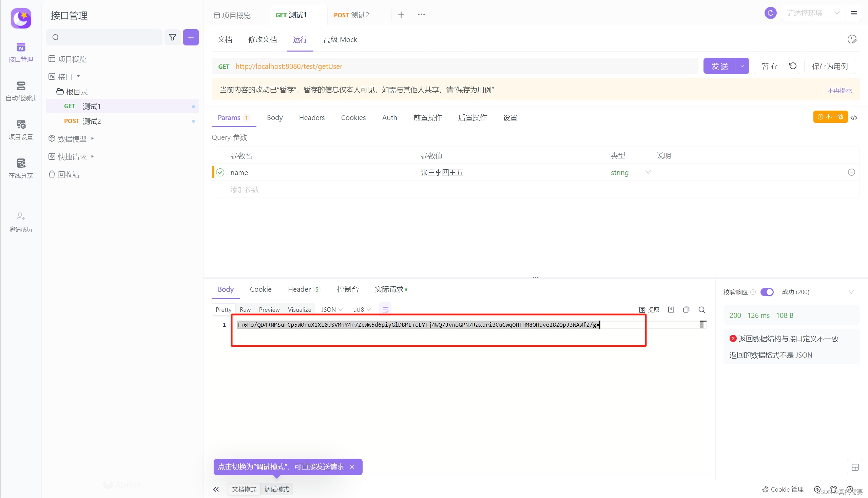868x498 pixels.
Task: Search within response using magnifier icon
Action: click(x=701, y=309)
